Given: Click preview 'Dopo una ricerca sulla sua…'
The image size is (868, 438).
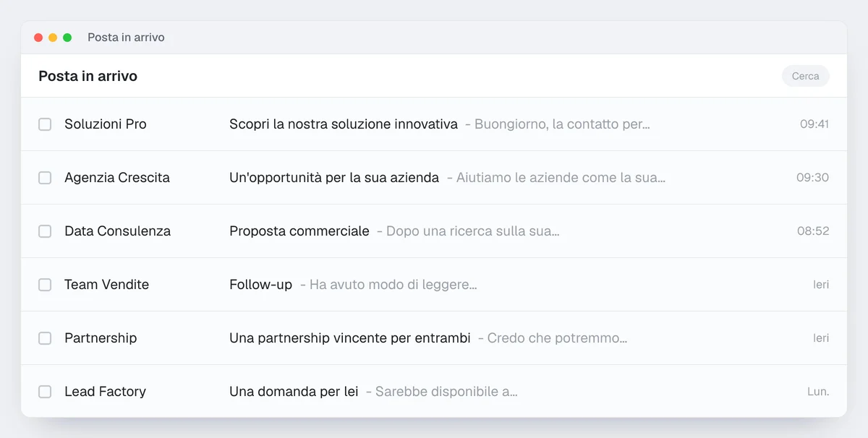Looking at the screenshot, I should pos(473,231).
